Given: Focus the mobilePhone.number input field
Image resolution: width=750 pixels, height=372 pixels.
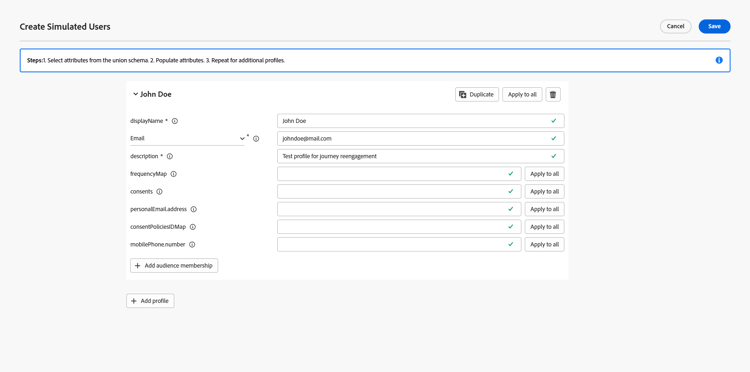Looking at the screenshot, I should (399, 244).
